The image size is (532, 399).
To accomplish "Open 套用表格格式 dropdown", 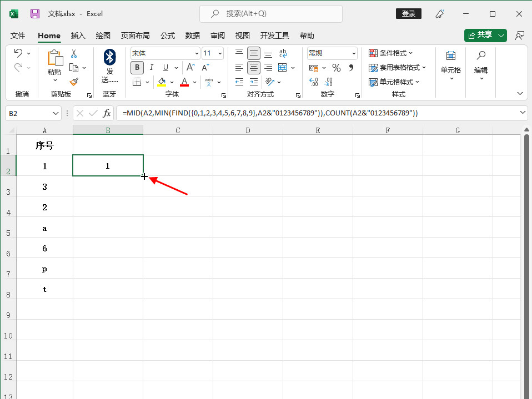I will tap(397, 68).
